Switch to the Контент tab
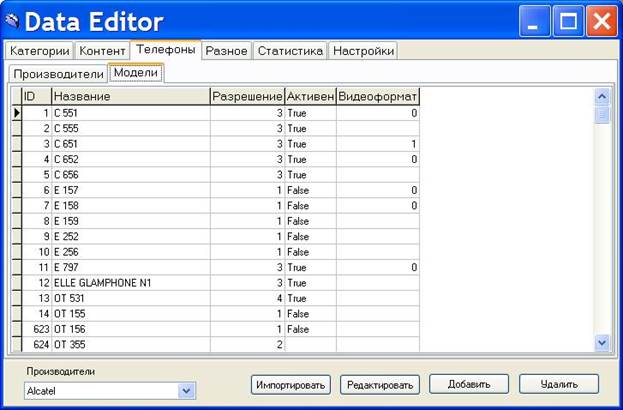This screenshot has height=410, width=623. [x=103, y=51]
